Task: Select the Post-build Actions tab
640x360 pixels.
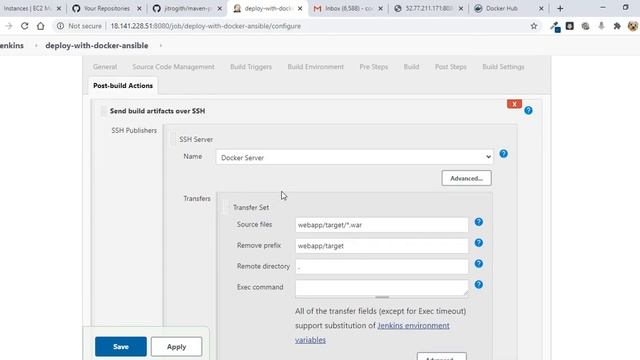Action: click(x=123, y=85)
